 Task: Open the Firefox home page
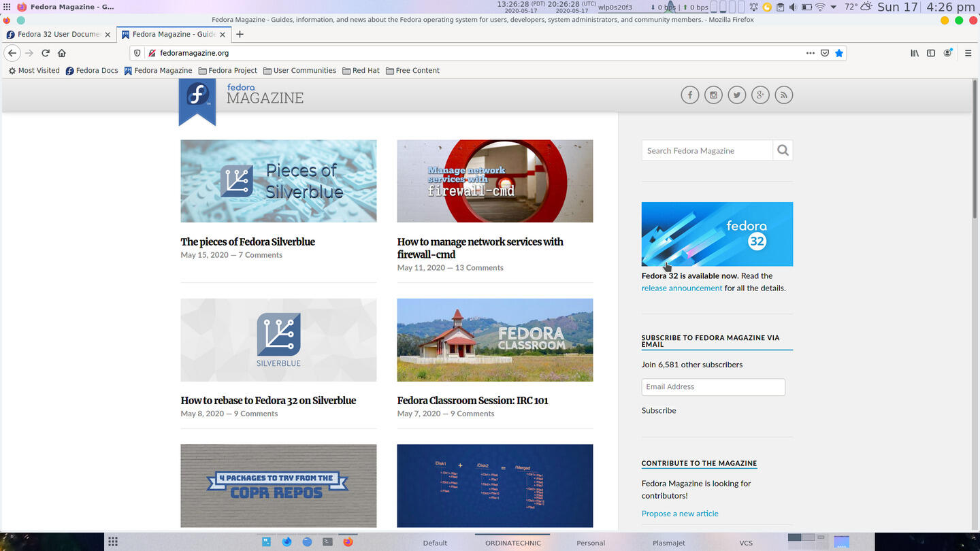coord(62,53)
